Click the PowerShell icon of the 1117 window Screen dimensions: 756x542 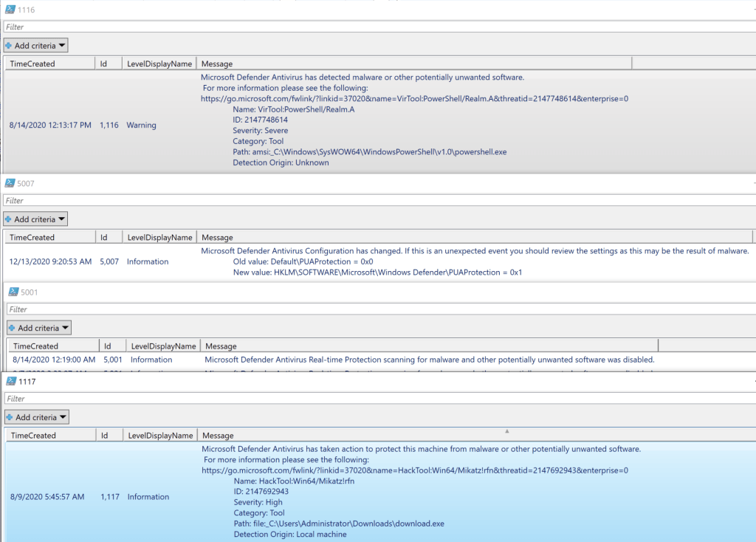11,382
